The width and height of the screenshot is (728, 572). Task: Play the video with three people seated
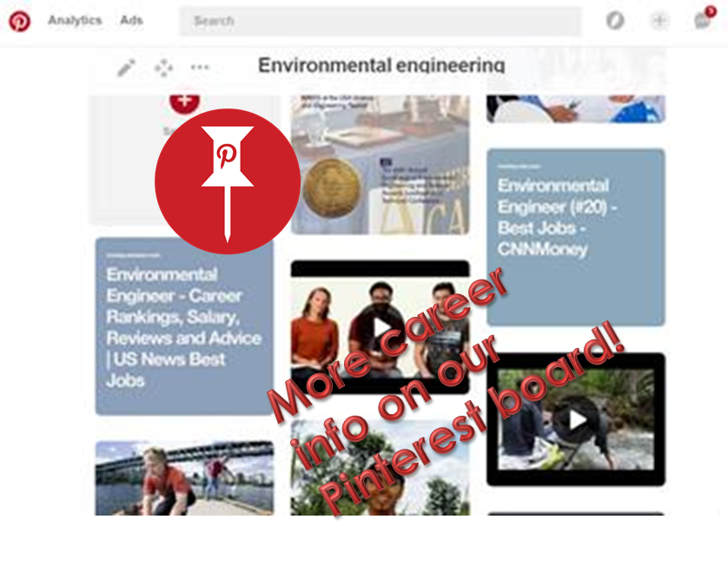[x=381, y=327]
